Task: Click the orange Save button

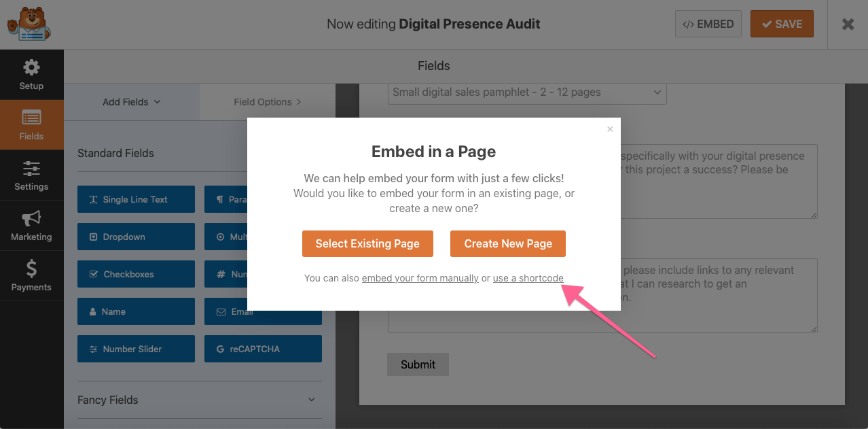Action: [x=782, y=24]
